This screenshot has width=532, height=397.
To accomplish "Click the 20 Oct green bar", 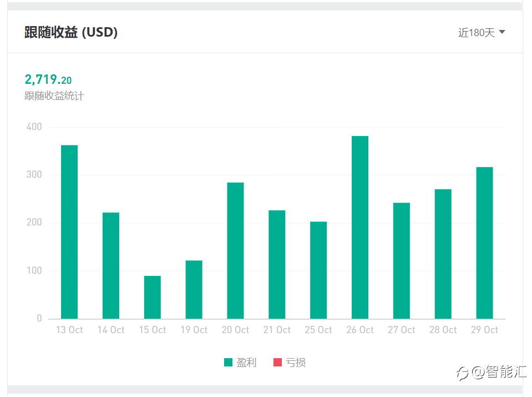I will [235, 250].
